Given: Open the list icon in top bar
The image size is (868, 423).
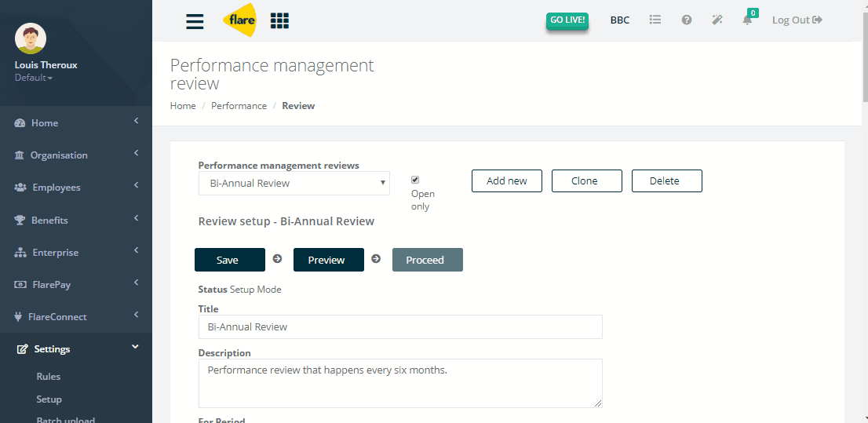Looking at the screenshot, I should [x=655, y=20].
